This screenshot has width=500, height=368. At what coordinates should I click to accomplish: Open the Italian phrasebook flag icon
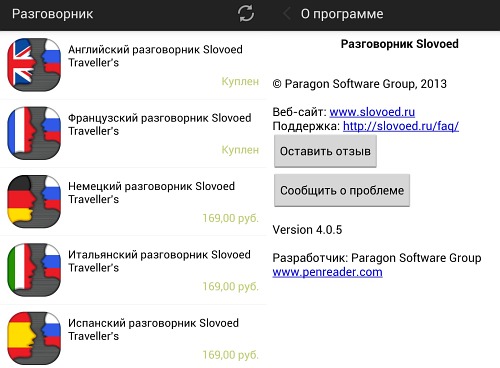(34, 270)
